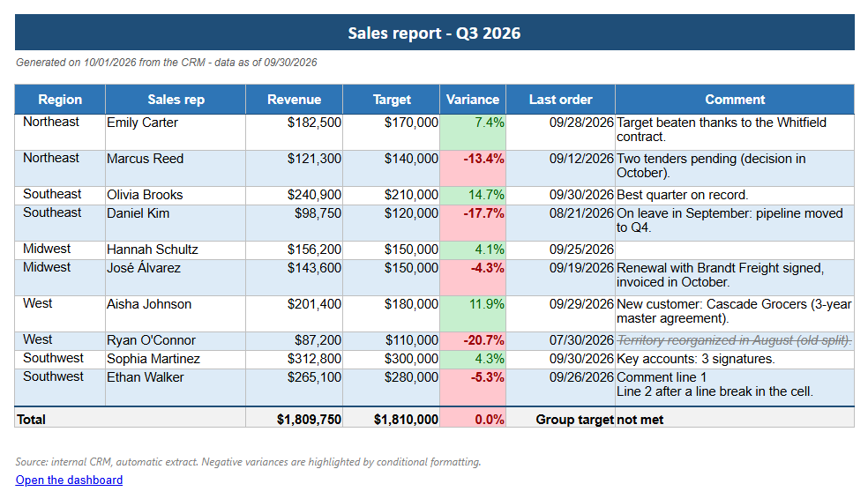Click the 08/21/2026 last order date

(x=560, y=223)
